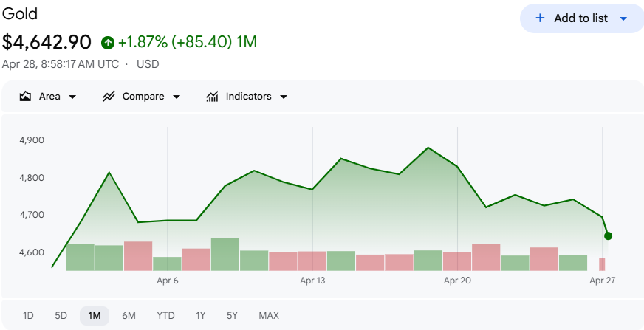Switch to the 6M time range

click(129, 316)
